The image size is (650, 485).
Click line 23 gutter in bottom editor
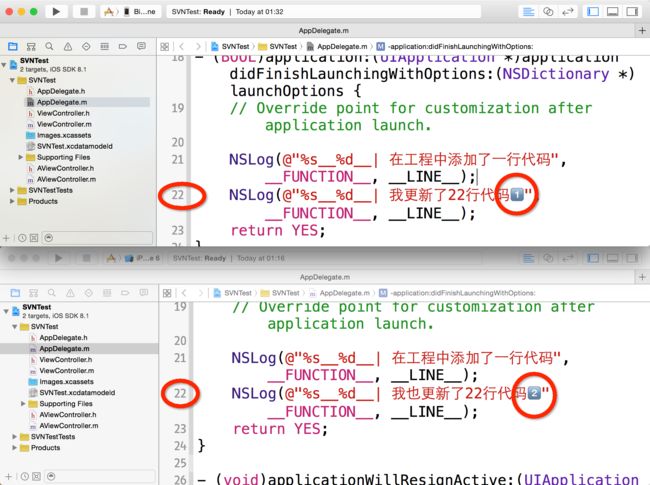[x=180, y=429]
